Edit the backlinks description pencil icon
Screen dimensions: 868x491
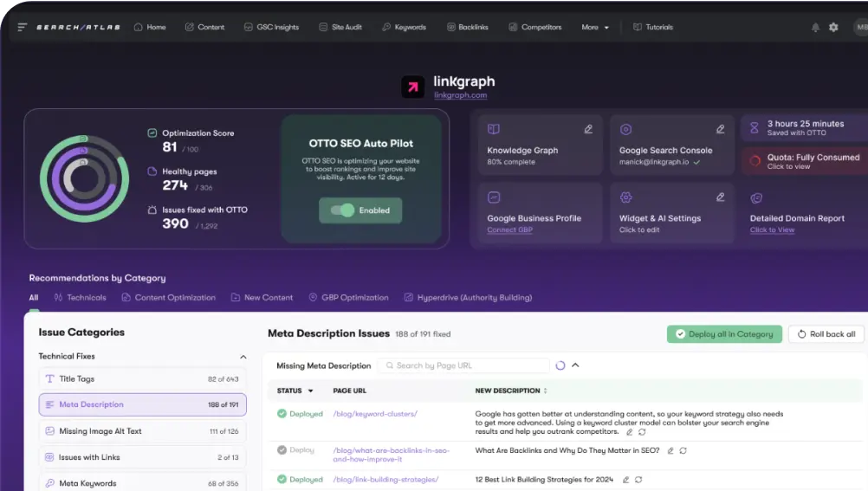[x=670, y=450]
